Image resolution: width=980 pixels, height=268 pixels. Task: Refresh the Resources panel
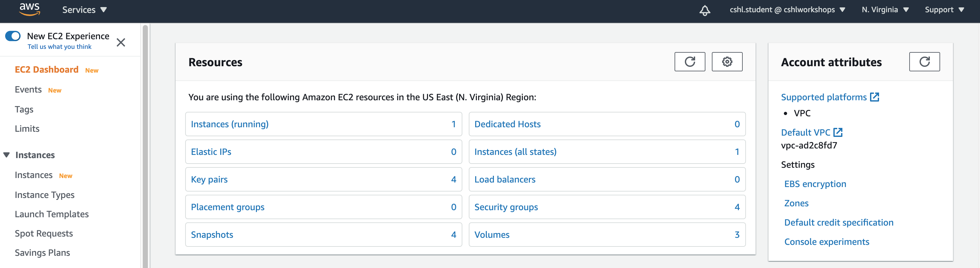[690, 62]
